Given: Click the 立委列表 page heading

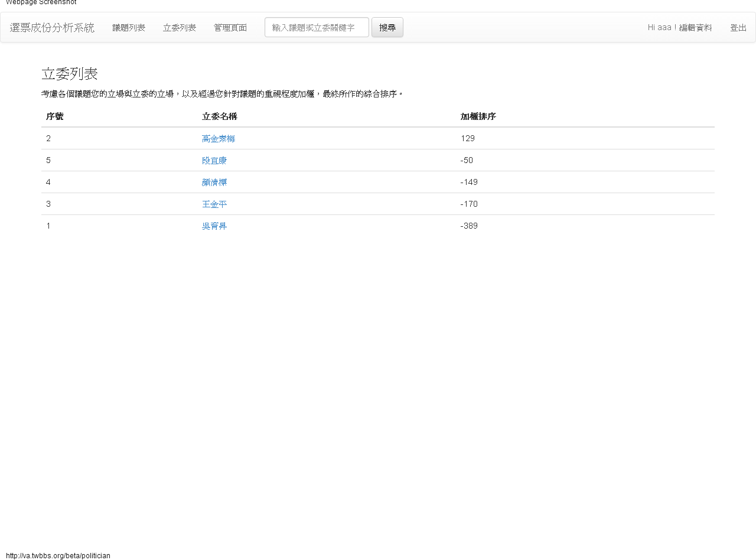Looking at the screenshot, I should click(70, 74).
